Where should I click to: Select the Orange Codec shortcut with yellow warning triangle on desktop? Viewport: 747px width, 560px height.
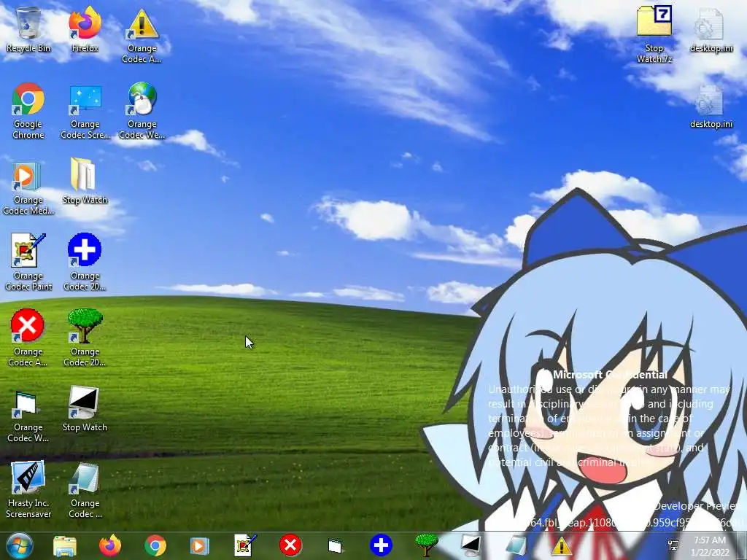point(142,36)
